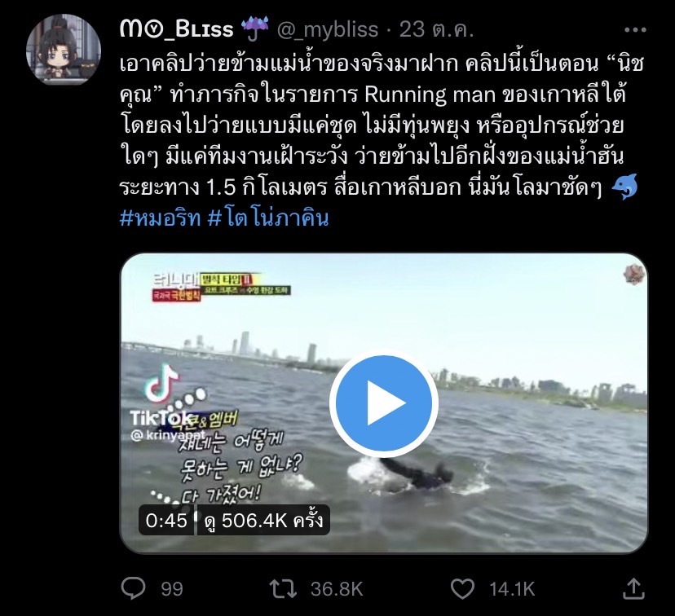Tap the retweet arrows icon
The image size is (675, 616).
coord(283,589)
